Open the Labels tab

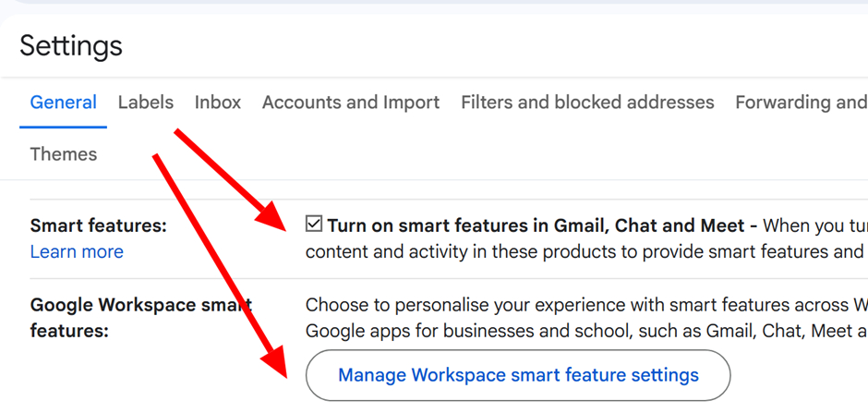(x=146, y=103)
